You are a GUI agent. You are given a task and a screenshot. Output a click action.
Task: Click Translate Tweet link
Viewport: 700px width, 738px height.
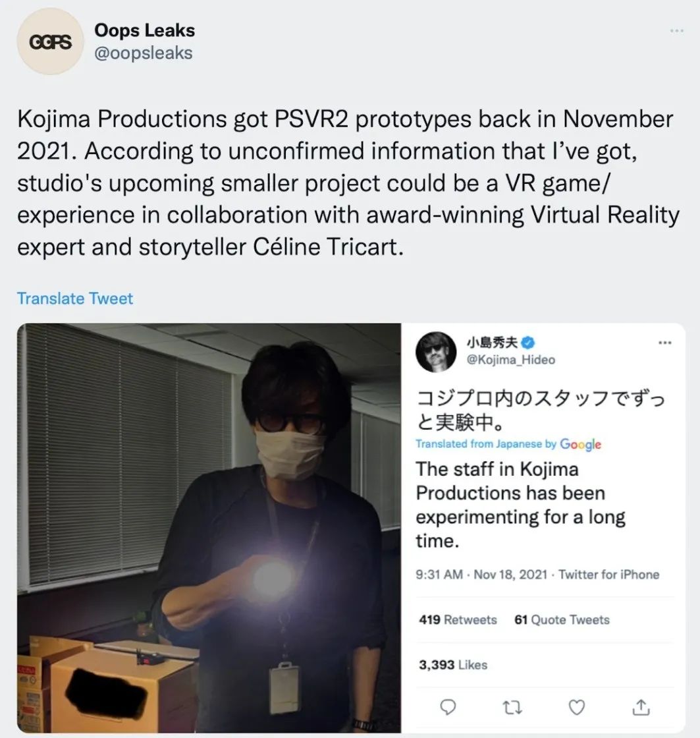pos(75,298)
